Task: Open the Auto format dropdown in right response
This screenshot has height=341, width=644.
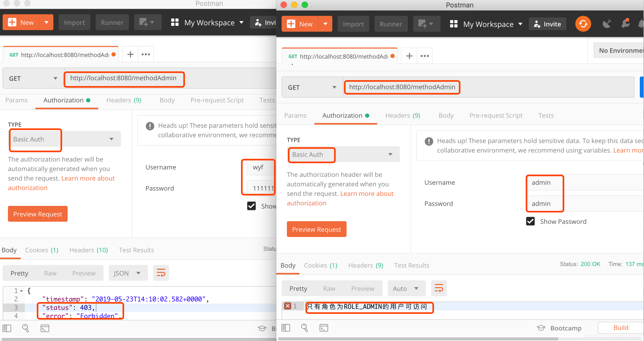Action: tap(406, 288)
